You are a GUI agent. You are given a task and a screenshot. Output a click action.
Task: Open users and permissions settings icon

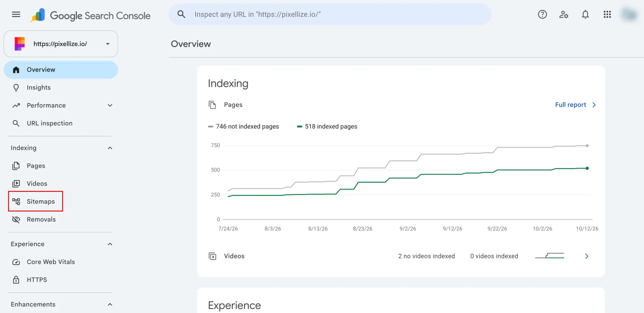(564, 14)
